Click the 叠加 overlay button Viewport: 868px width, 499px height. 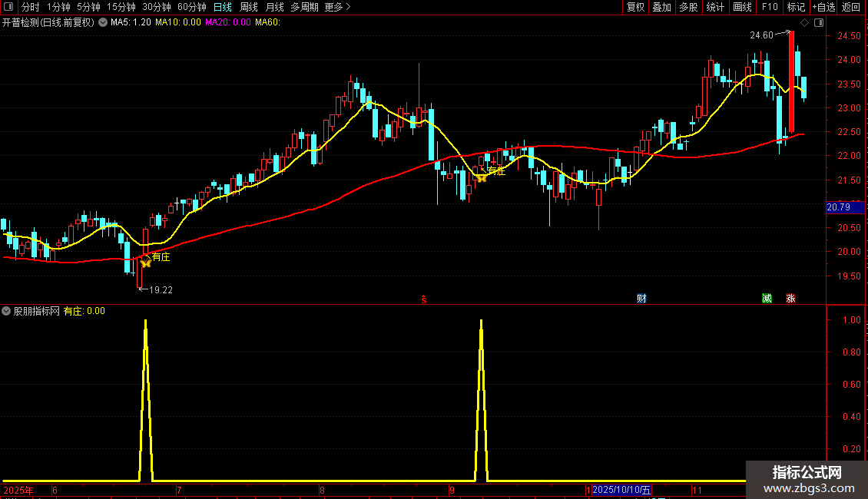coord(661,7)
